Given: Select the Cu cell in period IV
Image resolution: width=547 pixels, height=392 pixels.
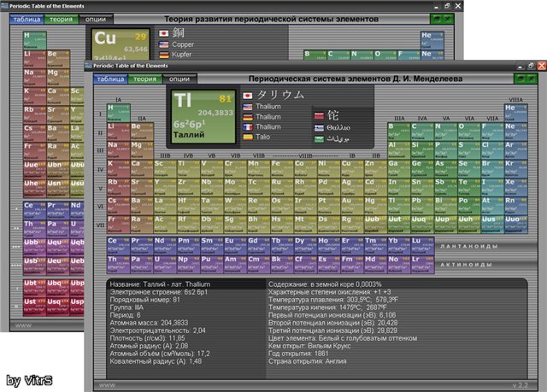Looking at the screenshot, I should (352, 168).
